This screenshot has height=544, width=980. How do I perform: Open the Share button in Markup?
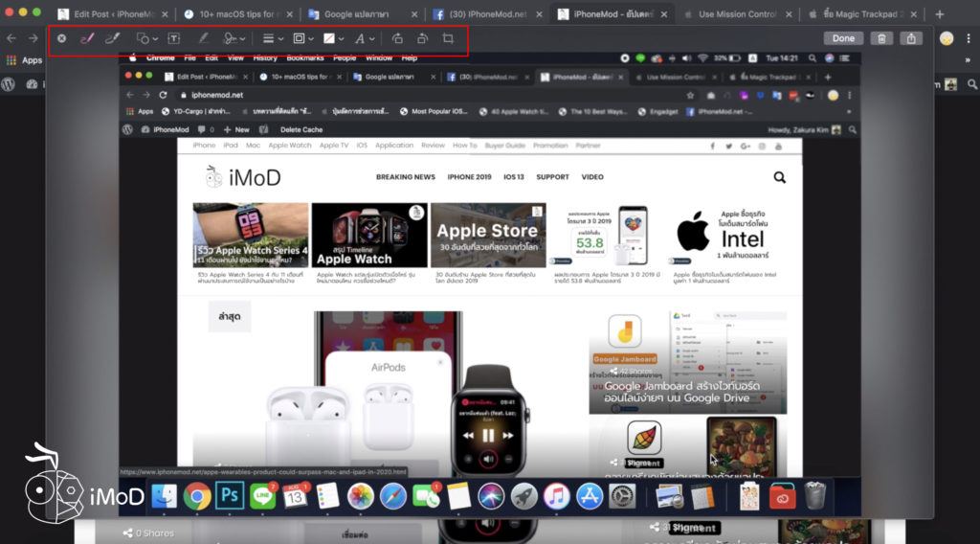911,38
